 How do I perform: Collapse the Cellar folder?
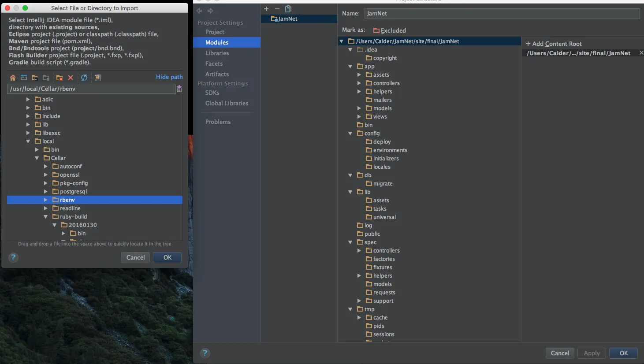coord(37,158)
